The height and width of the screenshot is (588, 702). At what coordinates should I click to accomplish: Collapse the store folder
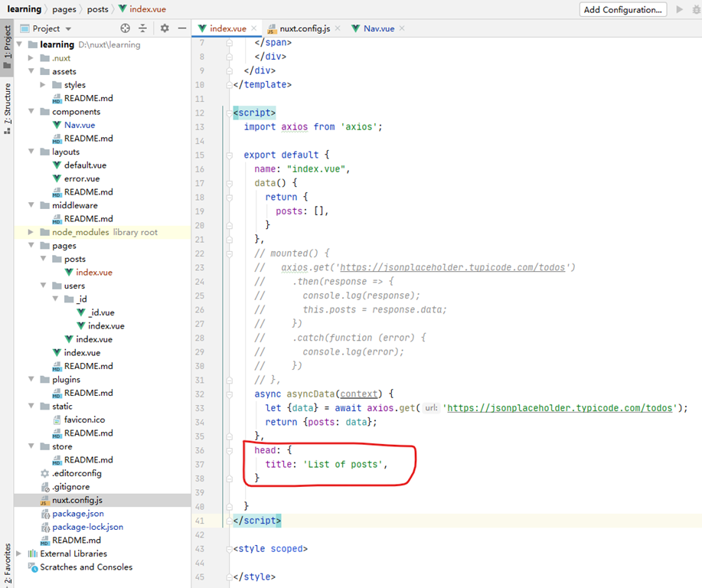point(31,446)
